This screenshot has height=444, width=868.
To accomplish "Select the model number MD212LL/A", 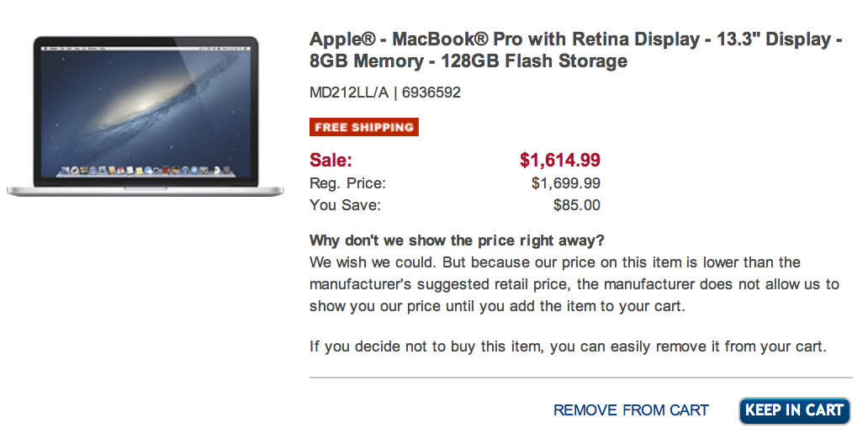I will click(x=349, y=92).
